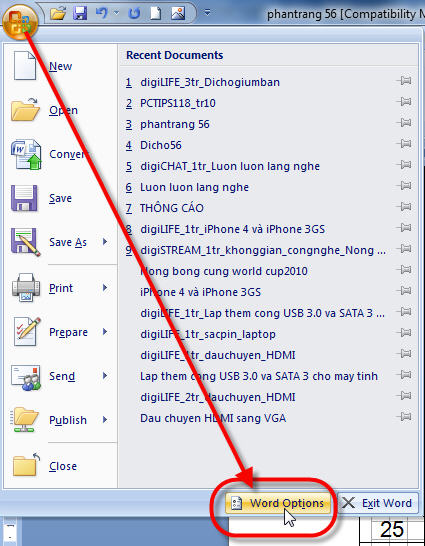Open the Undo history dropdown arrow
The height and width of the screenshot is (546, 425).
pyautogui.click(x=116, y=13)
